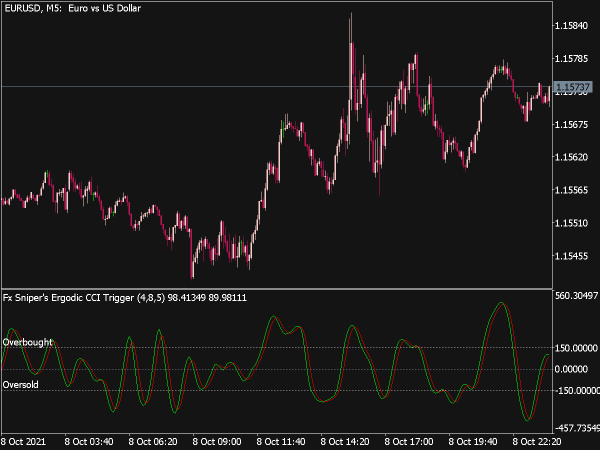Click the 1.15455 price axis label
The image size is (600, 450).
click(571, 256)
